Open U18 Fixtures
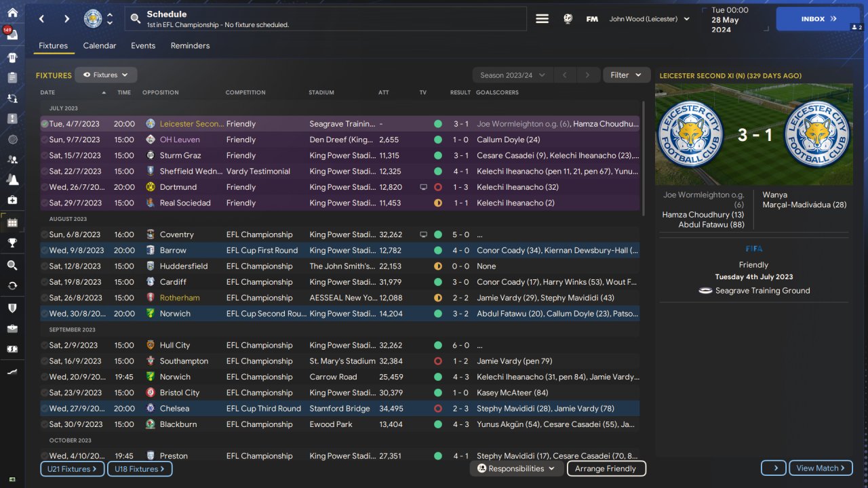Viewport: 868px width, 488px height. (140, 468)
